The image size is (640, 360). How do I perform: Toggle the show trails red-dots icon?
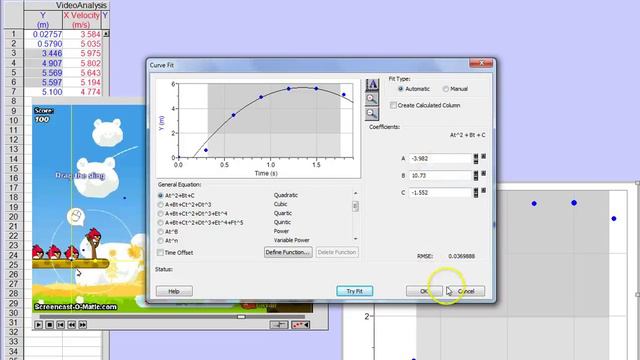pyautogui.click(x=300, y=325)
